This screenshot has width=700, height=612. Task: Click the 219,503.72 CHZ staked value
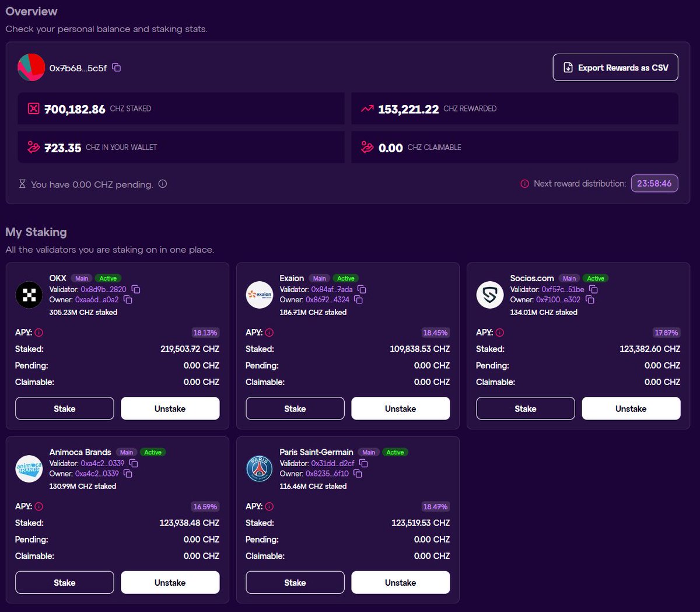coord(190,349)
